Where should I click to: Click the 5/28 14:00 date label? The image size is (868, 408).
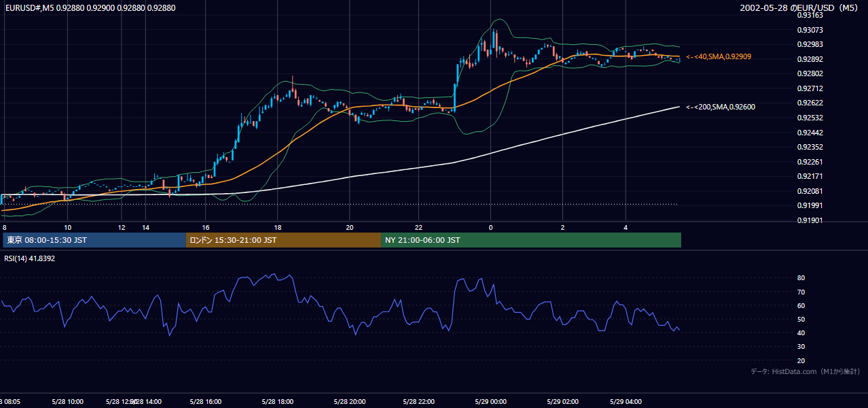pos(145,401)
